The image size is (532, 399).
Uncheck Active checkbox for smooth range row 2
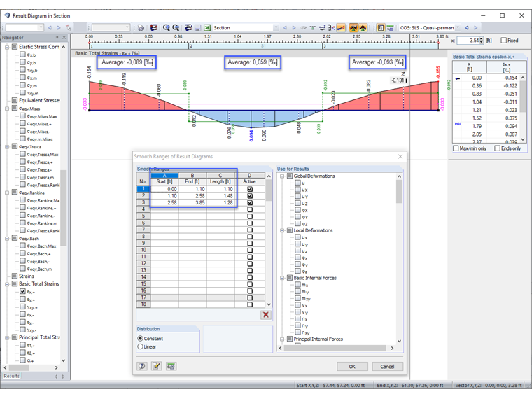pos(250,196)
